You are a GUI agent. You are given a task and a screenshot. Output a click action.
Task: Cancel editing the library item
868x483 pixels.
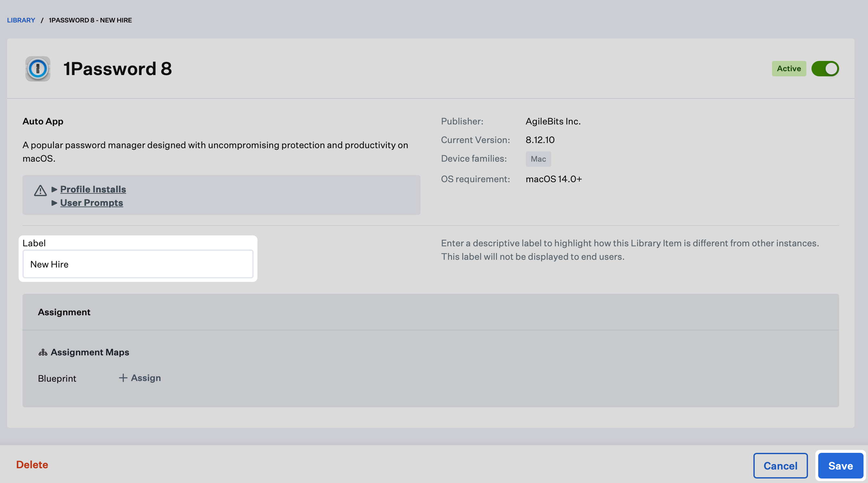click(x=780, y=466)
